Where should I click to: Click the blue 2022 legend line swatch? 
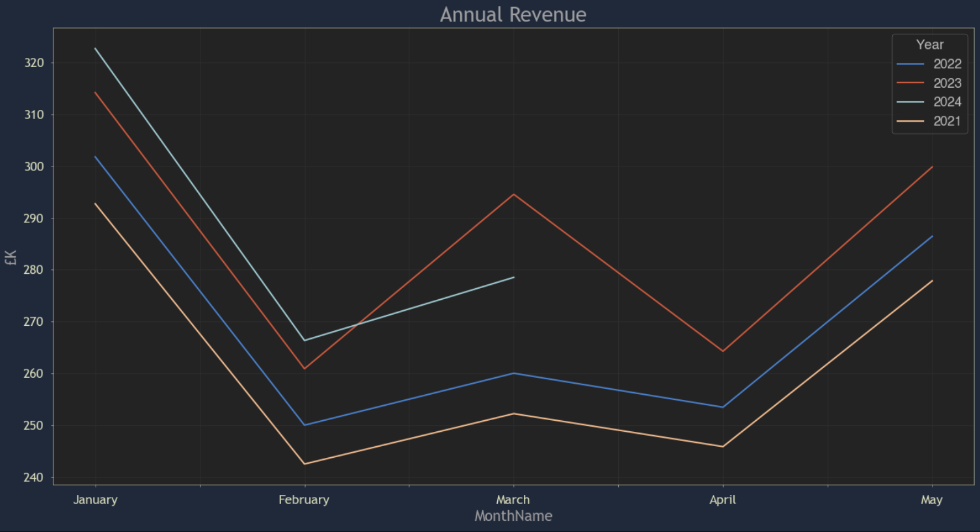pos(910,64)
